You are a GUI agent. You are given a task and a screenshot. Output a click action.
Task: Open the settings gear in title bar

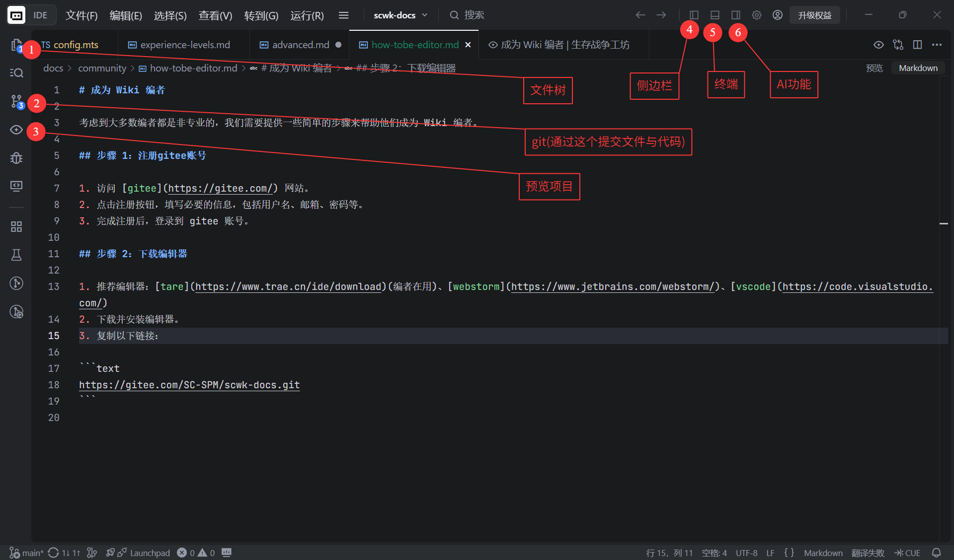point(757,15)
